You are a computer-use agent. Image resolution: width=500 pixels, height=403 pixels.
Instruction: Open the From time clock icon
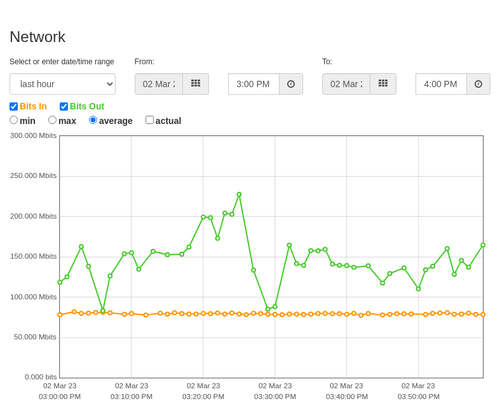click(x=291, y=84)
